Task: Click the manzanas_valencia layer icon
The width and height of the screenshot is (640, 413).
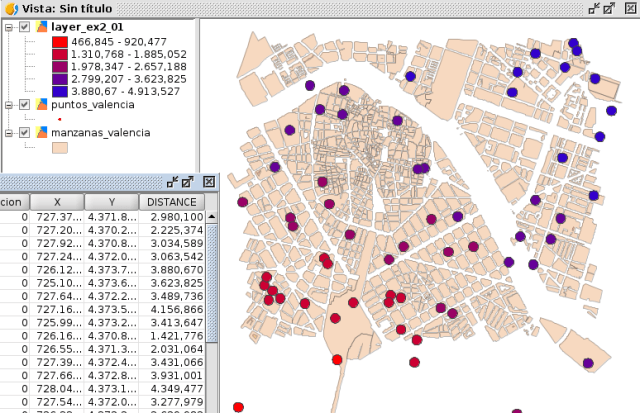Action: pyautogui.click(x=41, y=132)
